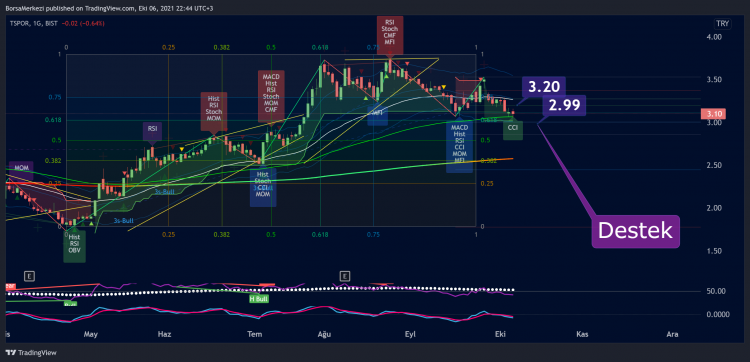Click the upper 3s-Bull label
Screen dimensions: 750x362
click(x=164, y=192)
